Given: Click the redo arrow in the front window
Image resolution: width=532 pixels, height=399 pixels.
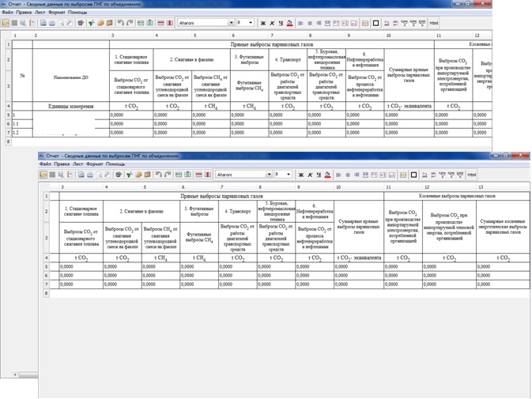Looking at the screenshot, I should click(167, 174).
